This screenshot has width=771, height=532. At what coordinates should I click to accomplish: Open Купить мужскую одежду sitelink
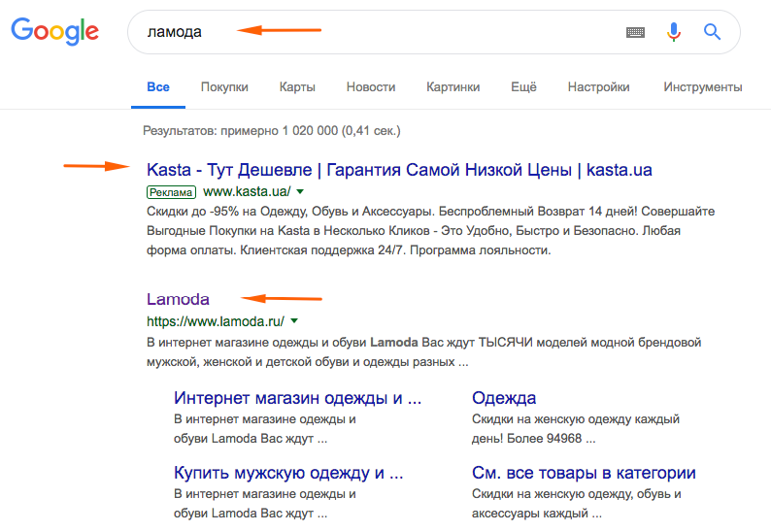coord(287,474)
